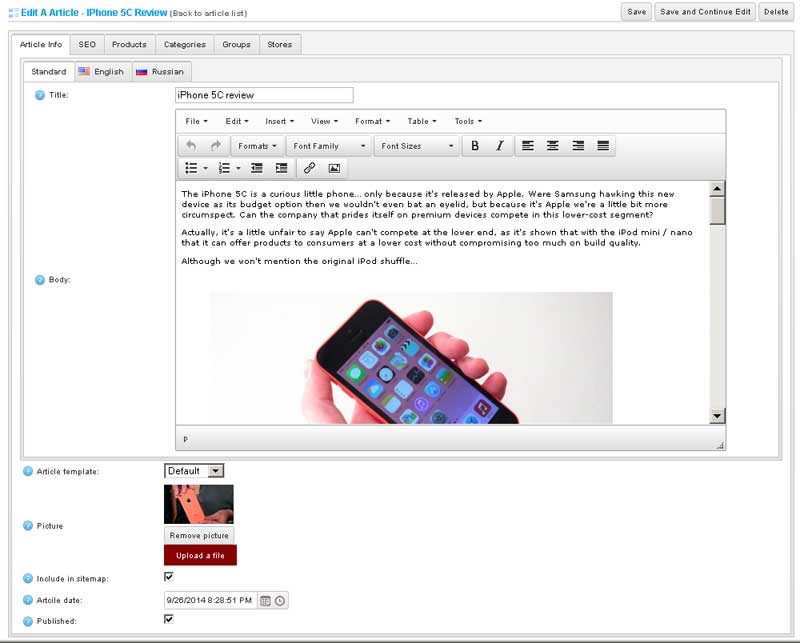
Task: Toggle Bold formatting
Action: (x=475, y=146)
